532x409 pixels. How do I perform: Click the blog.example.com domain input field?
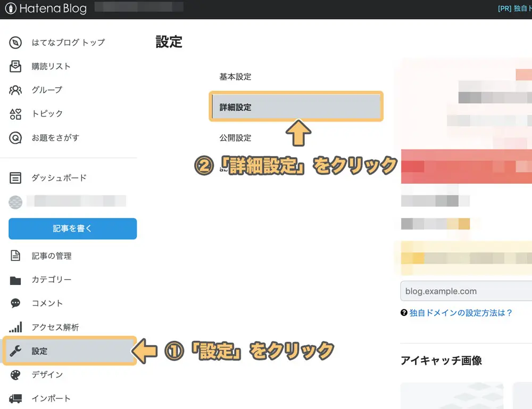(x=466, y=291)
